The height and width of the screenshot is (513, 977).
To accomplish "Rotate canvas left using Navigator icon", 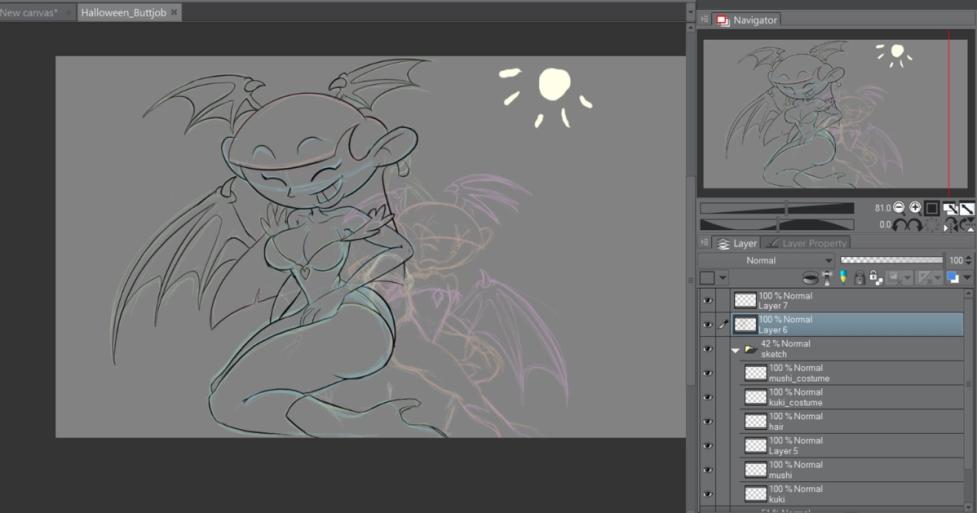I will click(x=898, y=225).
